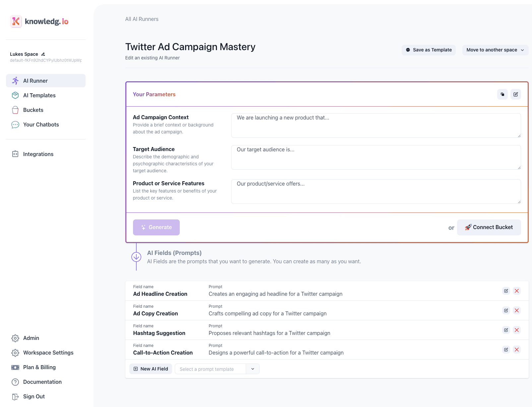Edit the Ad Copy Creation prompt
The height and width of the screenshot is (407, 532).
coord(506,310)
